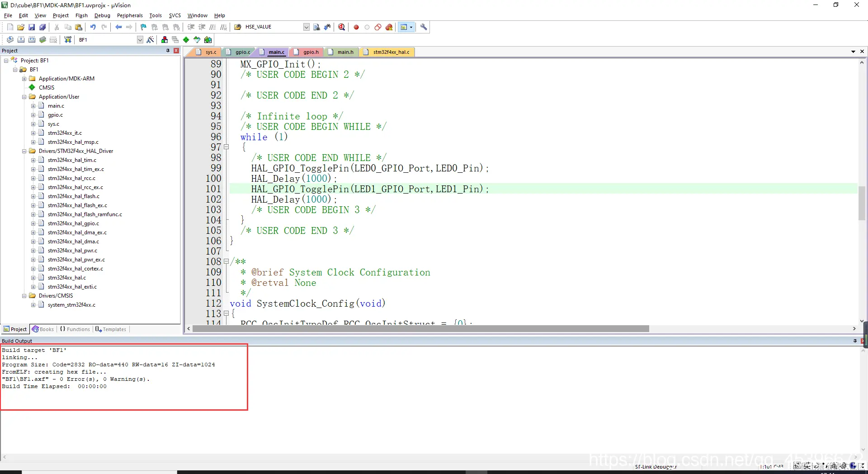Open Pack Installer icon
The height and width of the screenshot is (474, 868).
tap(208, 40)
